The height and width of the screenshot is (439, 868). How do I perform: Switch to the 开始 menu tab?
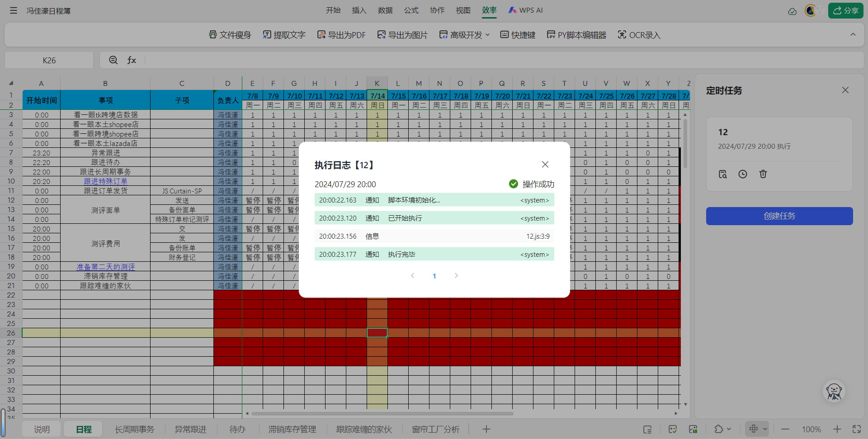tap(333, 10)
